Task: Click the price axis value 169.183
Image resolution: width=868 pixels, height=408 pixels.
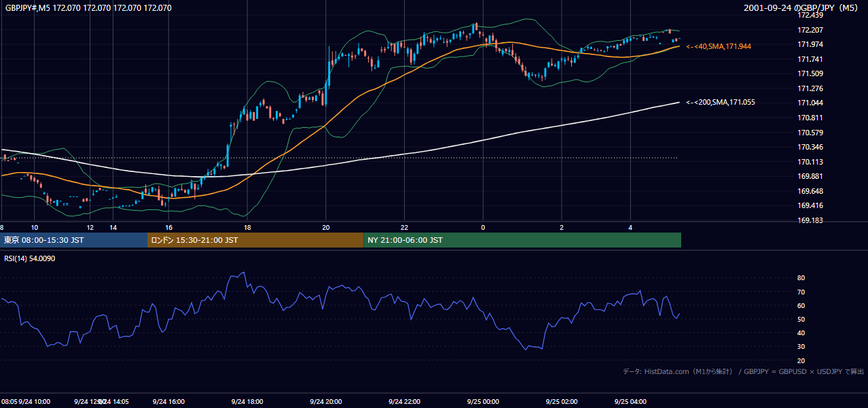Action: (810, 220)
